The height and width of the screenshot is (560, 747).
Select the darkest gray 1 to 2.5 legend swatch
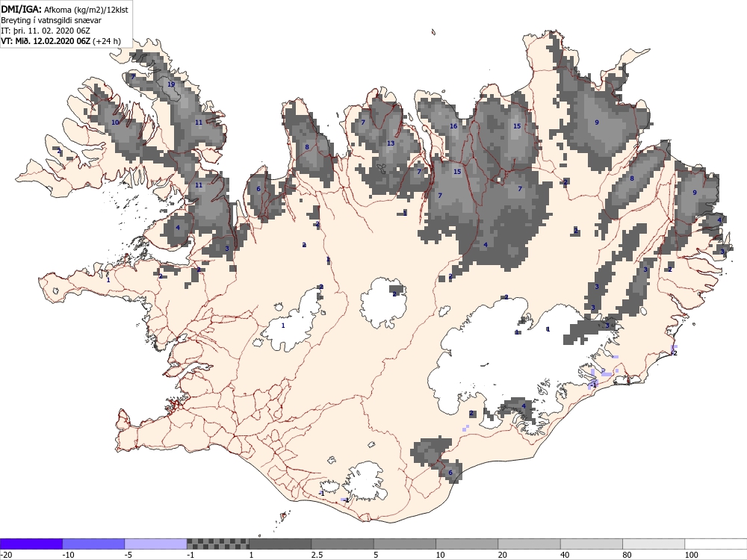[x=280, y=544]
